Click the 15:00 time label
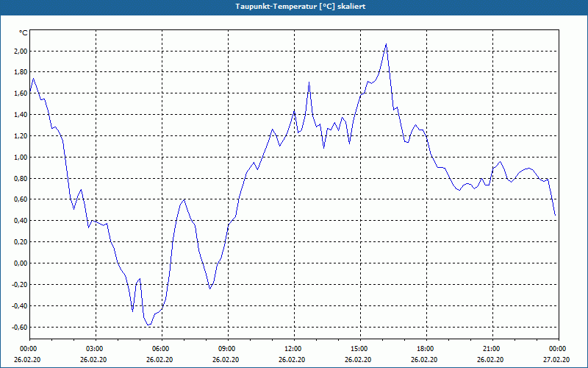This screenshot has height=368, width=588. [x=360, y=349]
